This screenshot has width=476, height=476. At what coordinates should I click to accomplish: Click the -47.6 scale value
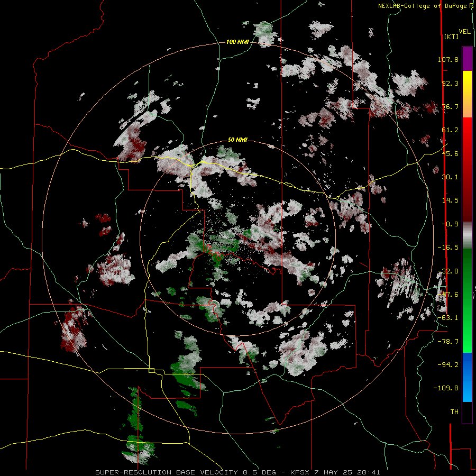click(x=448, y=295)
